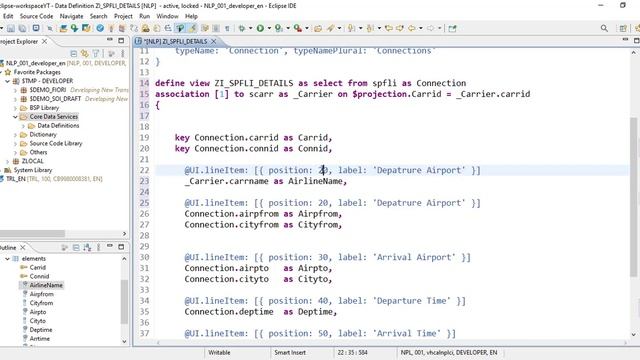Select Dictionary folder in Project Explorer
Screen dimensions: 640x360
point(43,135)
